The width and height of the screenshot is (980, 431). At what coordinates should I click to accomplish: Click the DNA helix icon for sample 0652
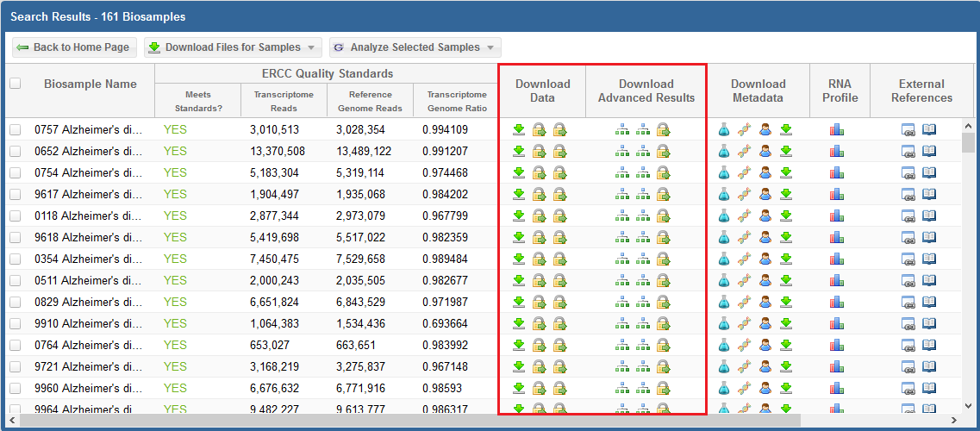pos(744,151)
